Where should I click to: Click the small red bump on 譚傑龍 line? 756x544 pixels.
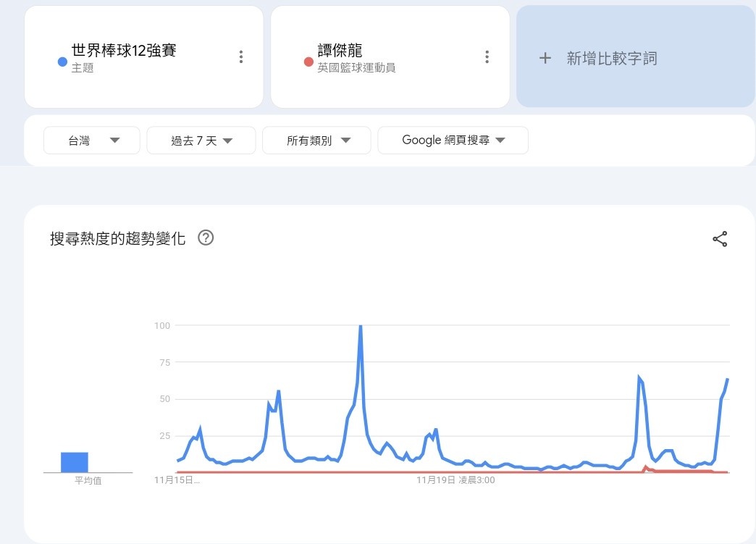[645, 467]
